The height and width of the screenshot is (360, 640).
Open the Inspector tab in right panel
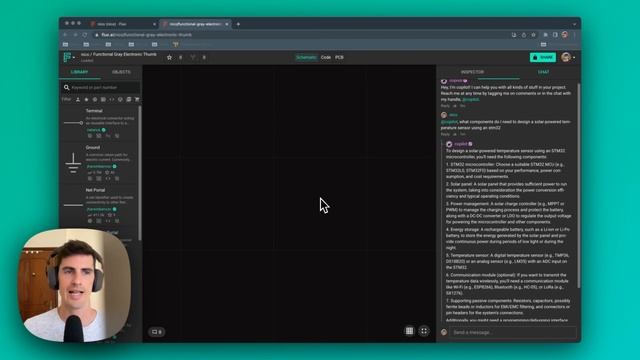(x=472, y=72)
